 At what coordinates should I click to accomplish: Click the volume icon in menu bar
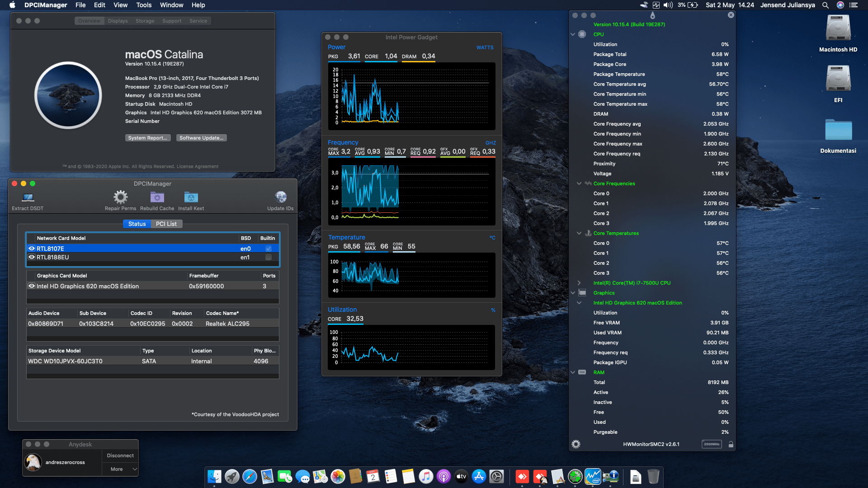pos(668,5)
